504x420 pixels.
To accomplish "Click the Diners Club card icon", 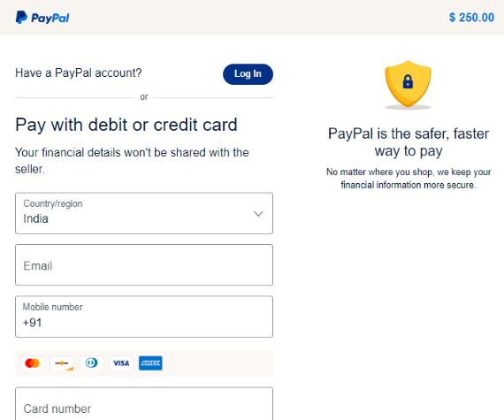I will tap(92, 363).
